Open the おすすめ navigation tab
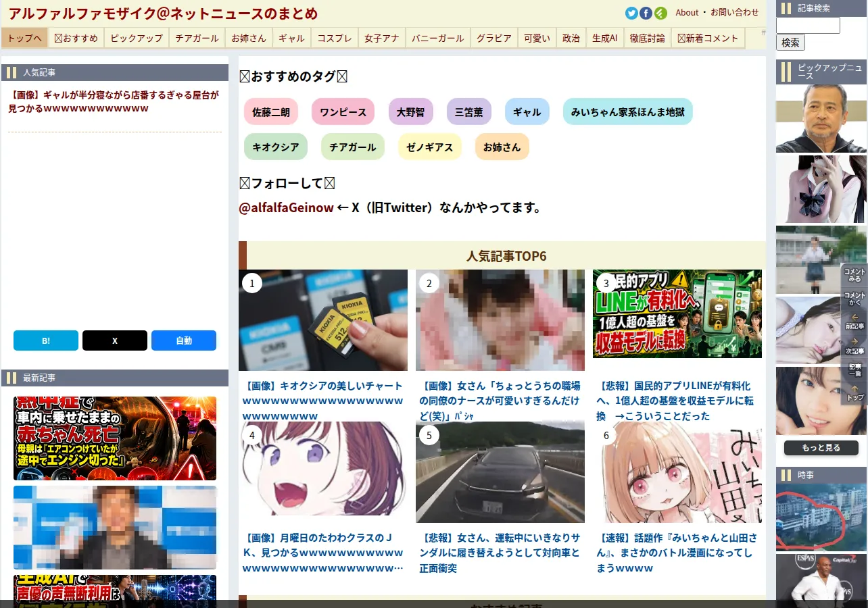Screen dimensions: 868x608 point(76,39)
